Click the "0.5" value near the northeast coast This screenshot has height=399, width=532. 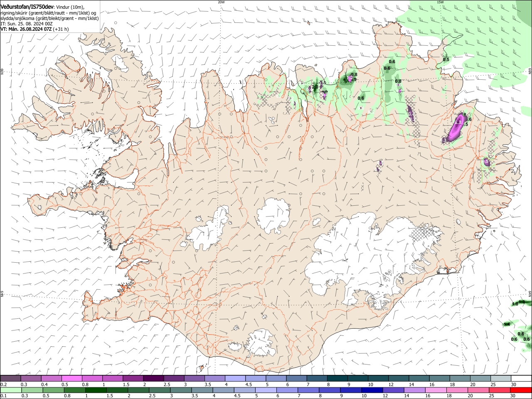(446, 59)
